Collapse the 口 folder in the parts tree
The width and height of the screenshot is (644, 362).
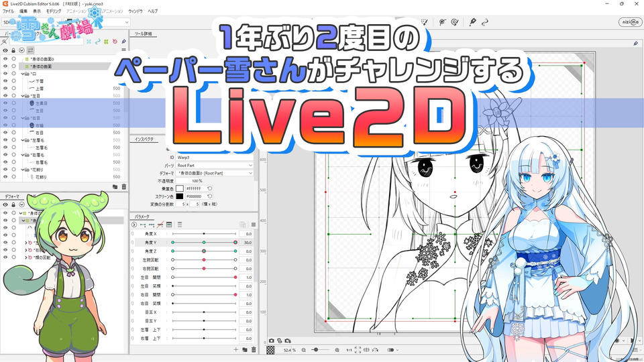click(23, 74)
